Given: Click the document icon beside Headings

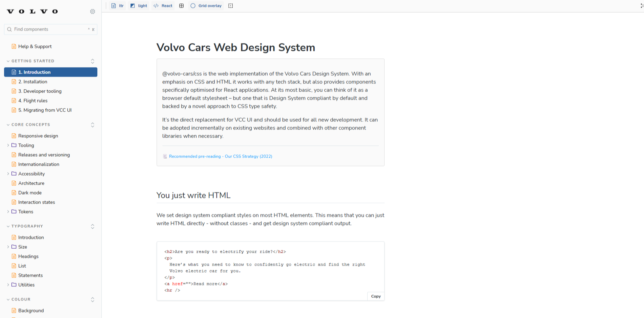Looking at the screenshot, I should tap(14, 256).
